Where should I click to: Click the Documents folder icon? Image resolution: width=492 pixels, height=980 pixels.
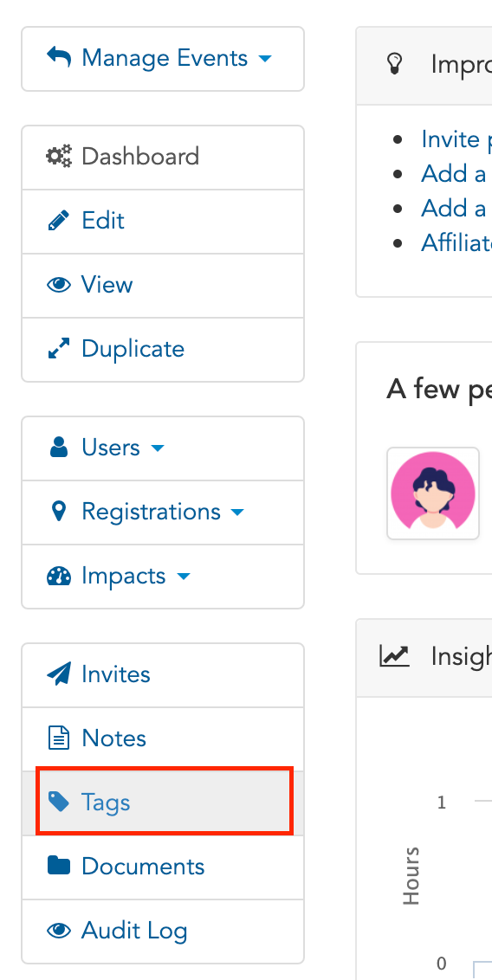[59, 867]
